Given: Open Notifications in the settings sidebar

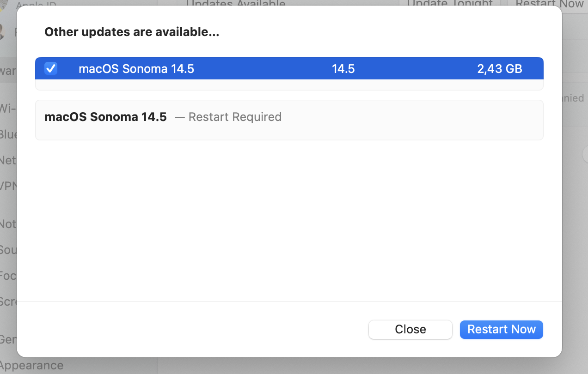Looking at the screenshot, I should (x=8, y=224).
